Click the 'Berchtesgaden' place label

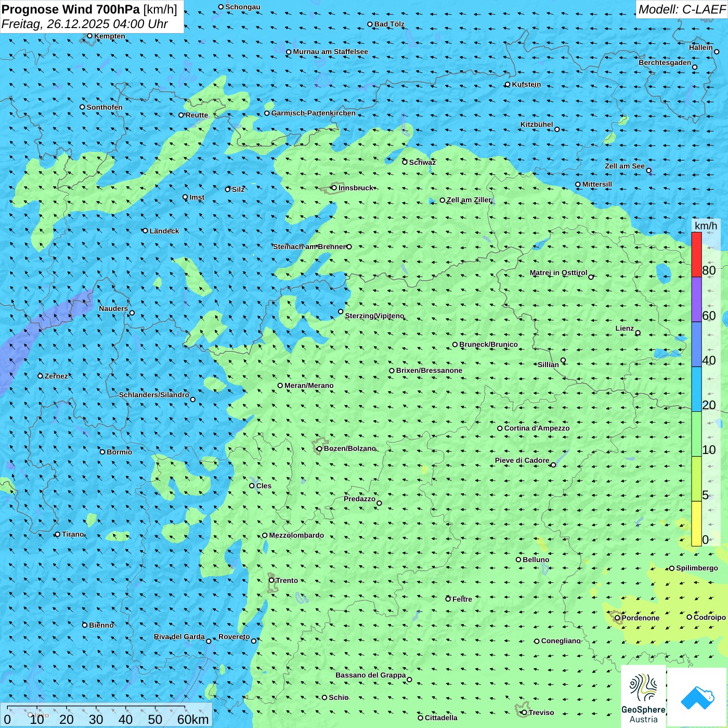[665, 62]
